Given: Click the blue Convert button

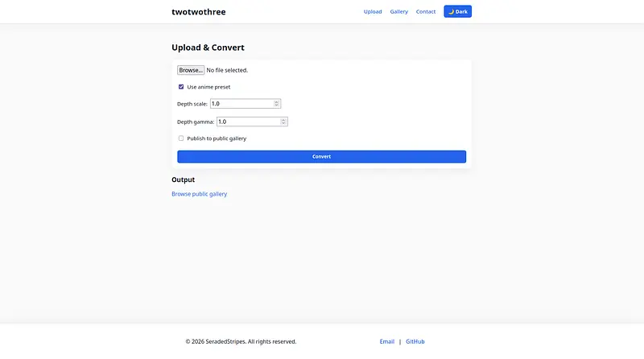Looking at the screenshot, I should coord(321,156).
